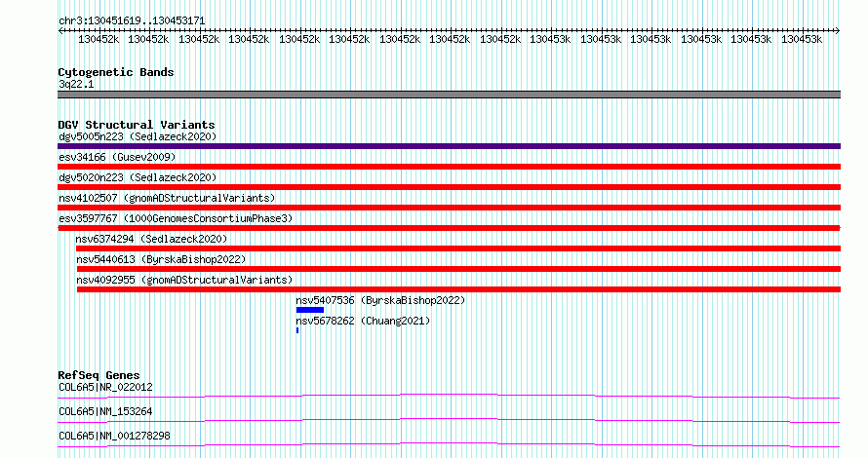Open nsv5407536 (ByrskaBishop2022) label
The height and width of the screenshot is (458, 868).
[x=380, y=300]
